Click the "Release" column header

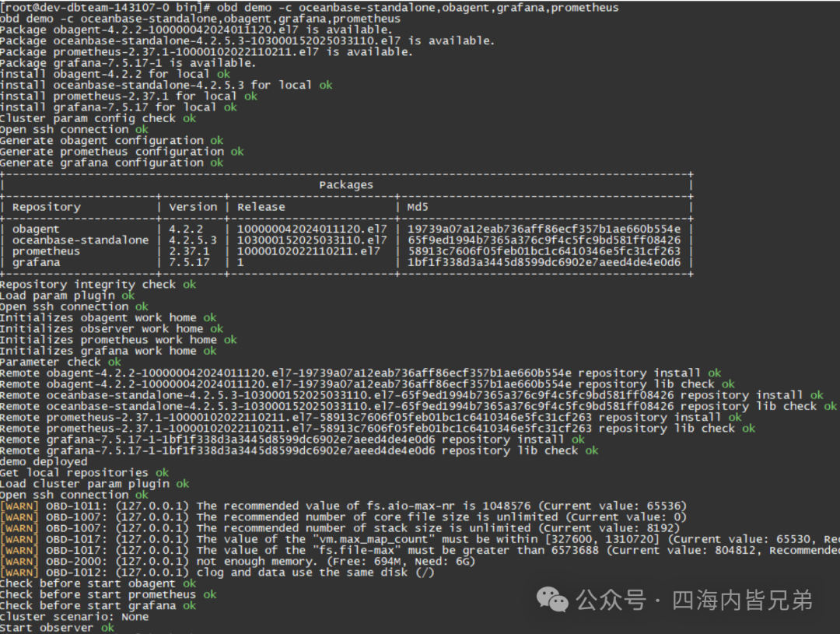[261, 207]
